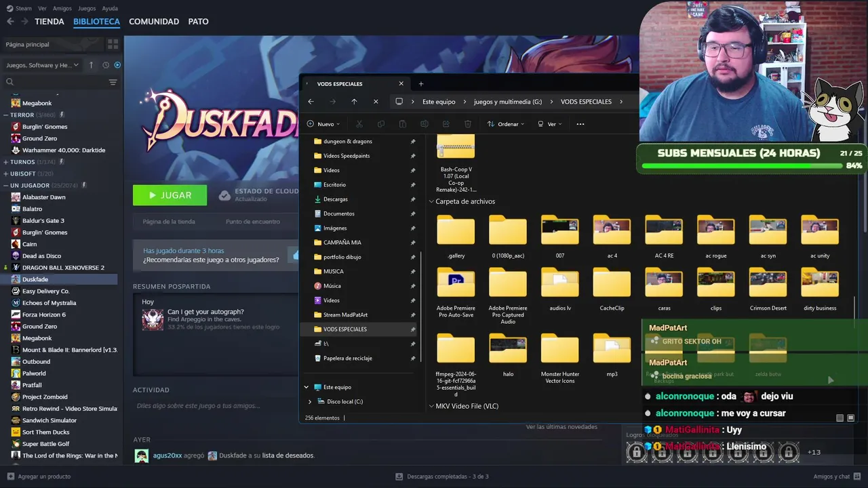This screenshot has height=488, width=868.
Task: Click Agregar un producto plus icon
Action: (10, 476)
